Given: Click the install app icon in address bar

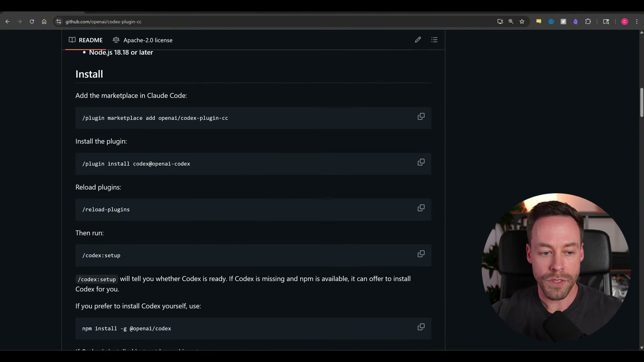Looking at the screenshot, I should coord(500,21).
